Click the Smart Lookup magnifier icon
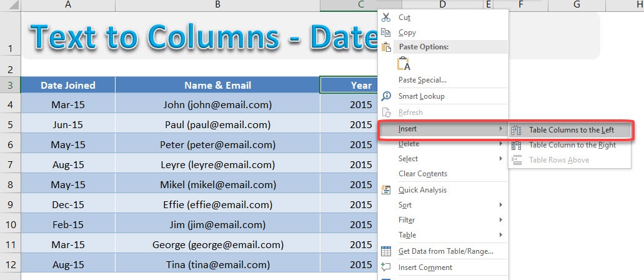Image resolution: width=644 pixels, height=280 pixels. (386, 96)
